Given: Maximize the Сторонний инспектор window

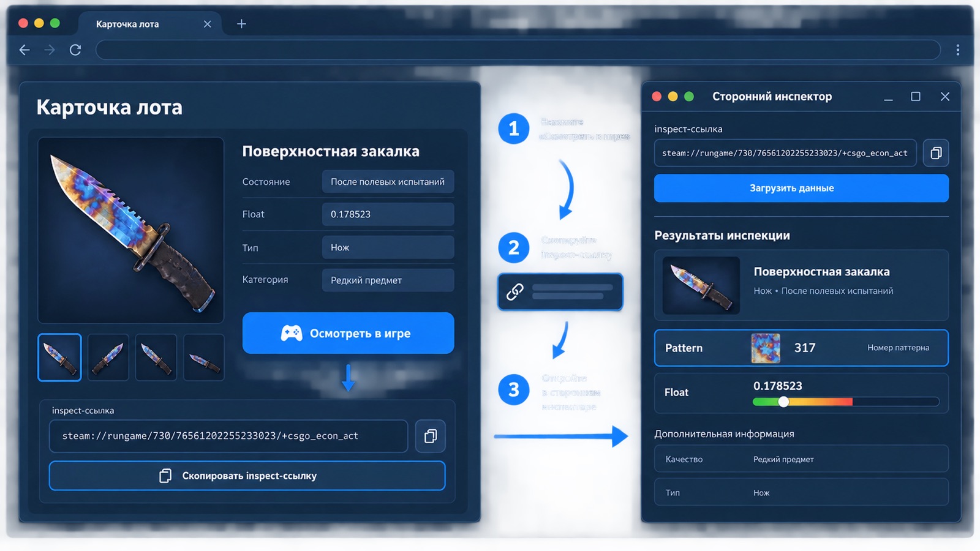Looking at the screenshot, I should [916, 97].
